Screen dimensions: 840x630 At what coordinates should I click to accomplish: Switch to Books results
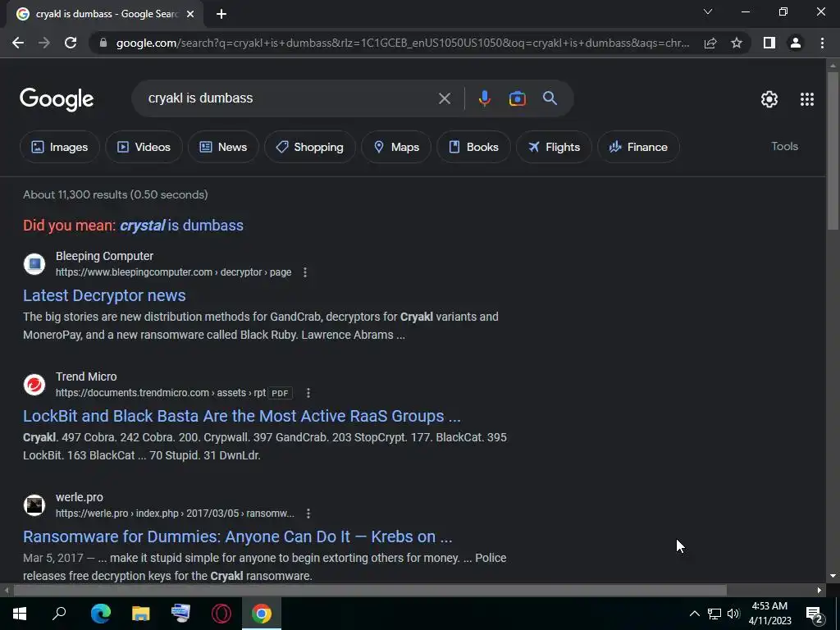coord(473,147)
